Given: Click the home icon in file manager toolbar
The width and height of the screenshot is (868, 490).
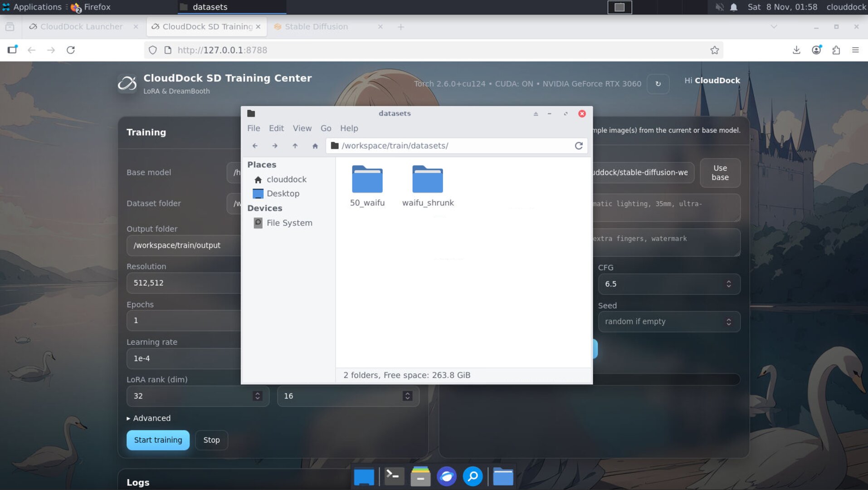Looking at the screenshot, I should pyautogui.click(x=315, y=146).
